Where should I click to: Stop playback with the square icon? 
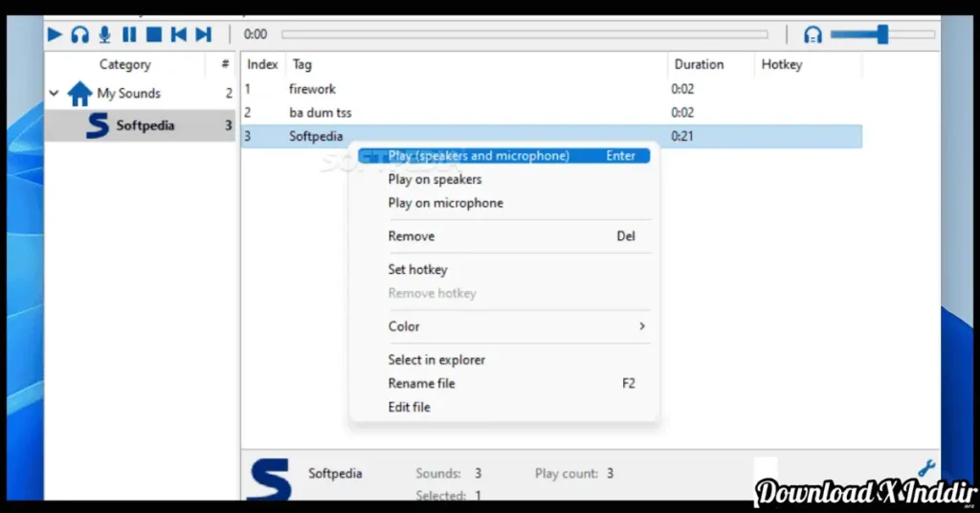(153, 34)
